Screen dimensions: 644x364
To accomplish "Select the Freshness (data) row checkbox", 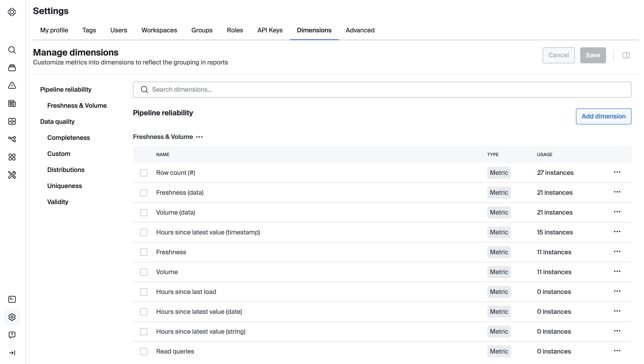I will [x=143, y=192].
